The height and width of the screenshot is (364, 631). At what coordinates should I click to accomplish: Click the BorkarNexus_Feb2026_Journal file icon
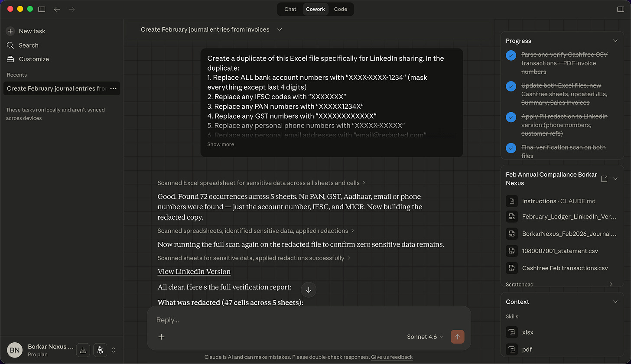click(512, 234)
